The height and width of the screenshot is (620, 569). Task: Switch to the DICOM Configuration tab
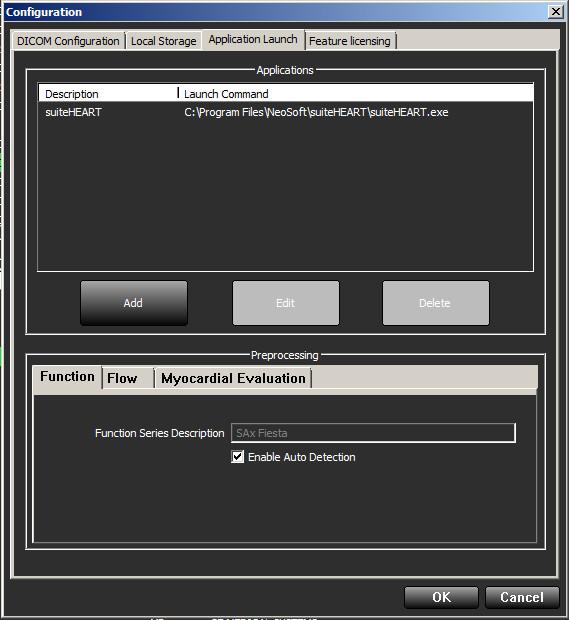68,41
